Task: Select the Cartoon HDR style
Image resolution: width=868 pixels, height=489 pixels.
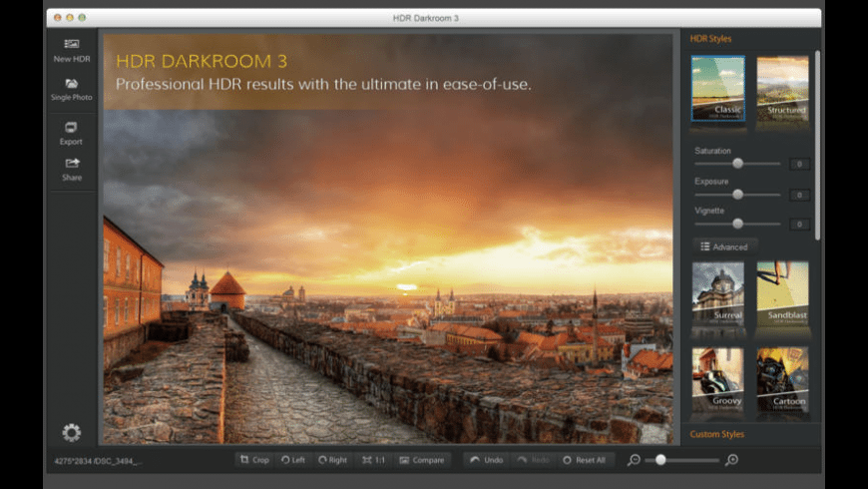Action: (782, 380)
